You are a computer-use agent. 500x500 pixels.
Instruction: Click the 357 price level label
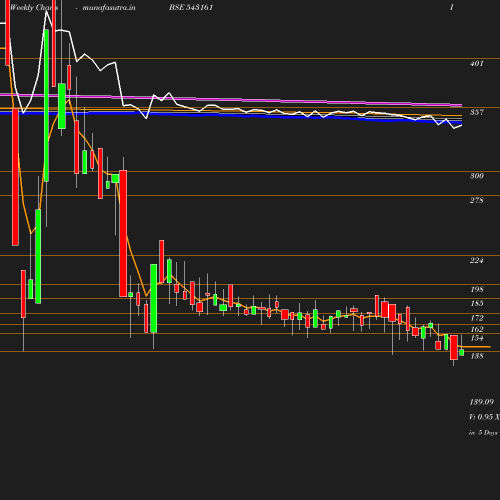[x=477, y=112]
